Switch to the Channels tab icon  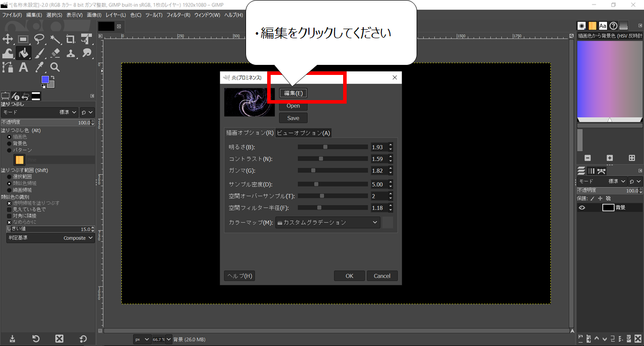592,171
